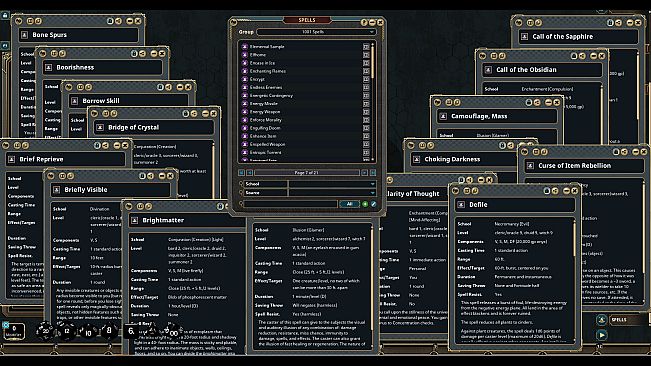Click share icon on Boorishness window
This screenshot has width=651, height=366.
point(142,54)
